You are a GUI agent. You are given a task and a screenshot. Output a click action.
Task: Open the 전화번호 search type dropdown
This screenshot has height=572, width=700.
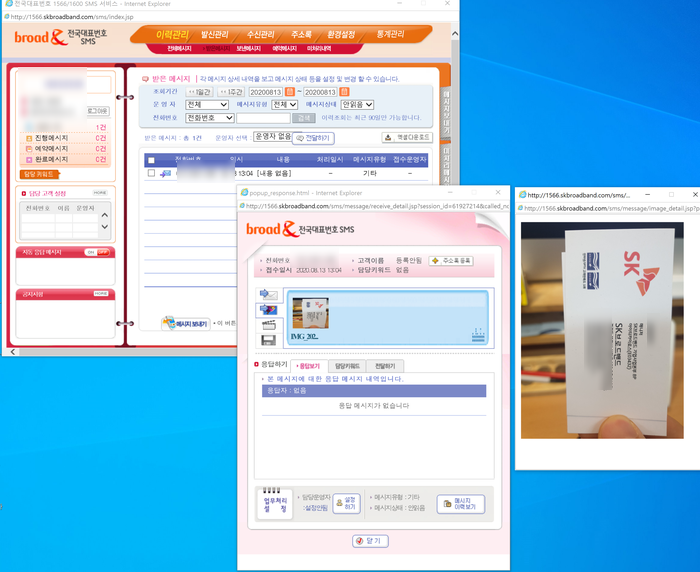pos(209,118)
